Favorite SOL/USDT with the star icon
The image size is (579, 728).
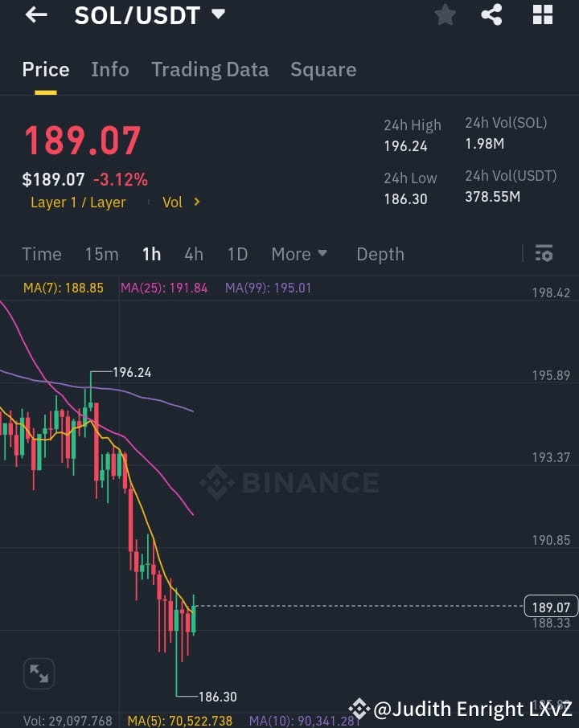click(446, 14)
